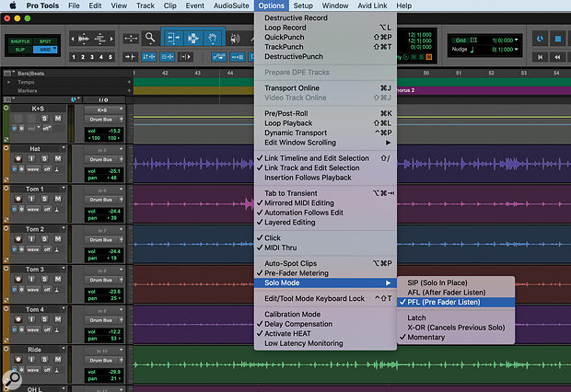Screen dimensions: 571x392
Task: Enable Spot edit mode
Action: pyautogui.click(x=45, y=41)
